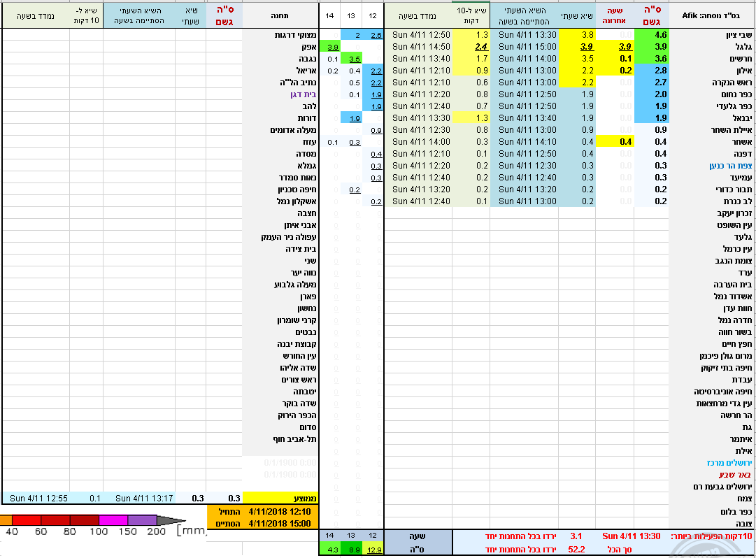Click the Afik version header cell
This screenshot has width=756, height=558.
(712, 15)
